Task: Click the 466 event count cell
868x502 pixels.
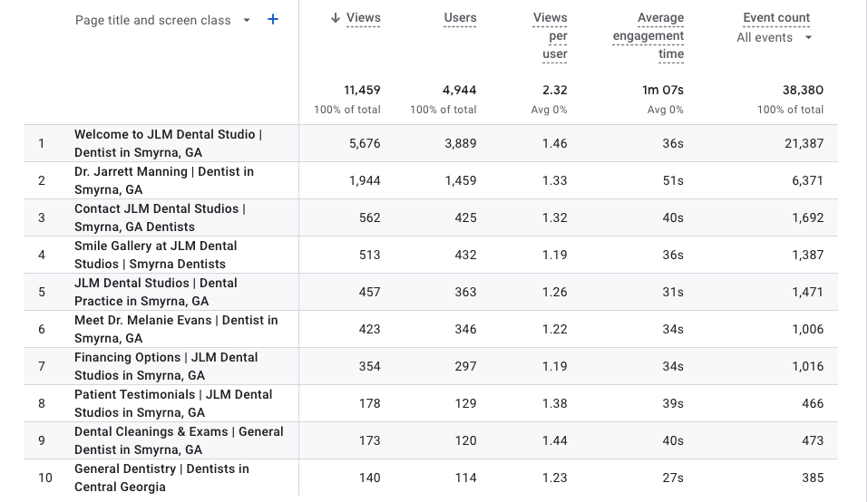Action: click(813, 403)
